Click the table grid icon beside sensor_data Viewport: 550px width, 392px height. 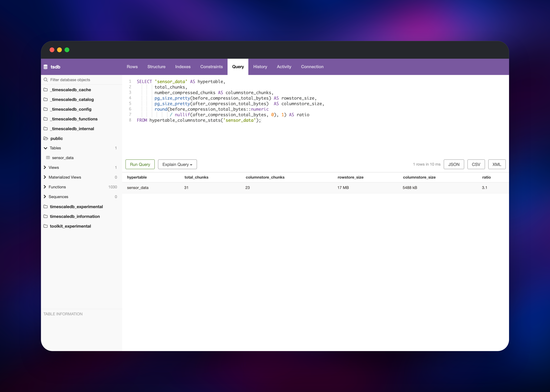(x=48, y=158)
